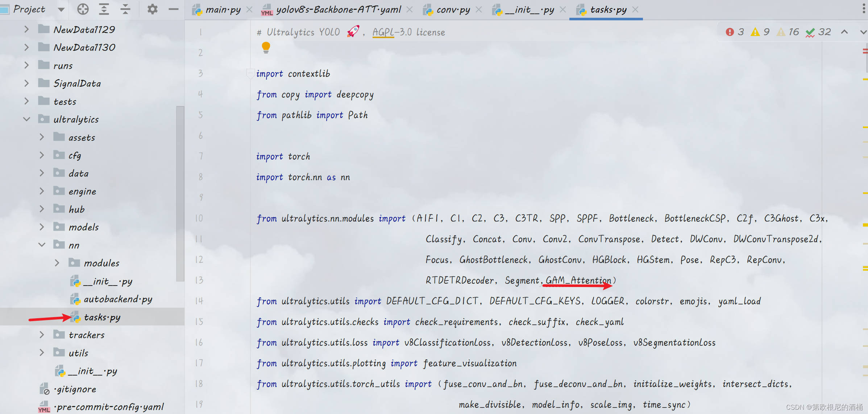
Task: Click the lightbulb quick-fix icon
Action: (x=266, y=48)
